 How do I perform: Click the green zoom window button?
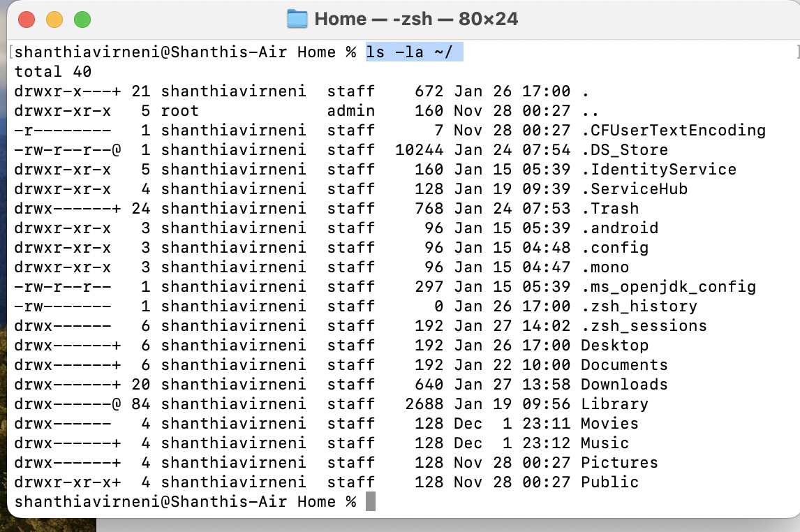(x=82, y=20)
